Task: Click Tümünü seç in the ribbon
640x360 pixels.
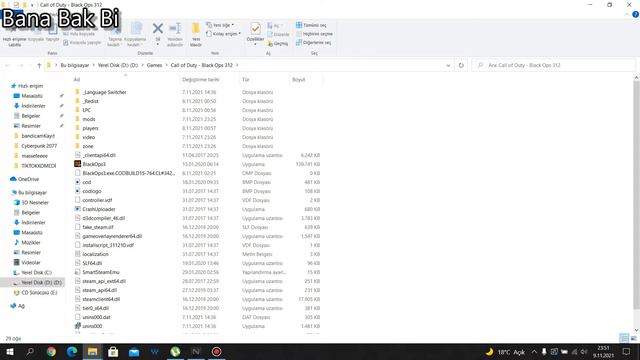Action: [x=311, y=25]
